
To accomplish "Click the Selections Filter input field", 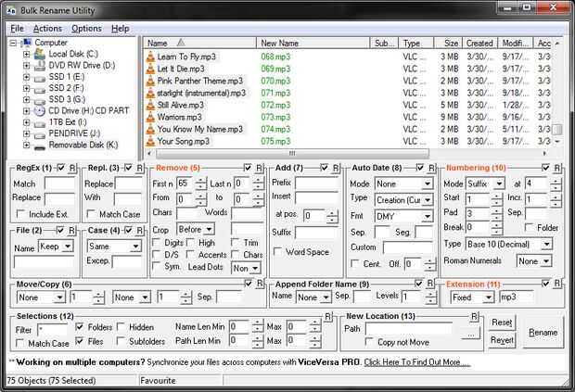I will coord(53,330).
